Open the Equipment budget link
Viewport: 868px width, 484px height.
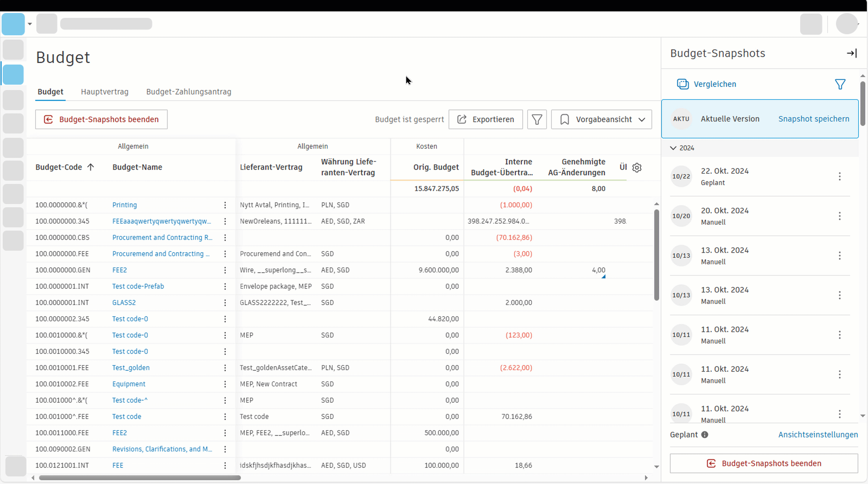(x=129, y=384)
